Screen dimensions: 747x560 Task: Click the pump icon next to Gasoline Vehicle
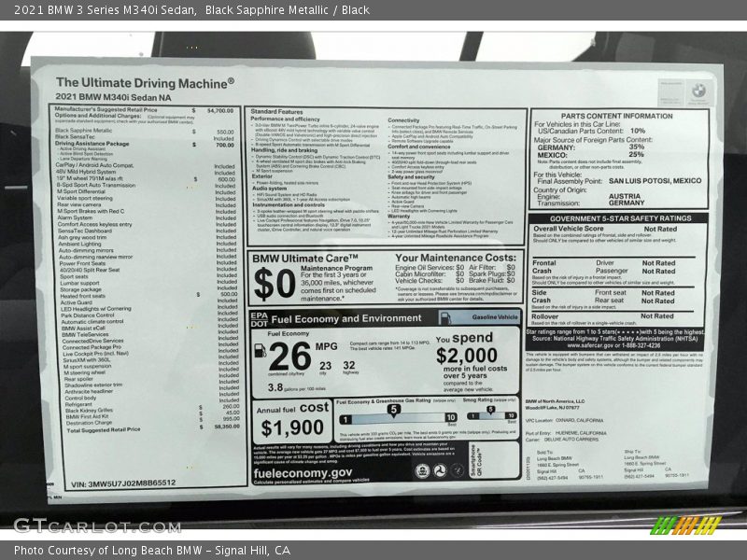coord(444,317)
